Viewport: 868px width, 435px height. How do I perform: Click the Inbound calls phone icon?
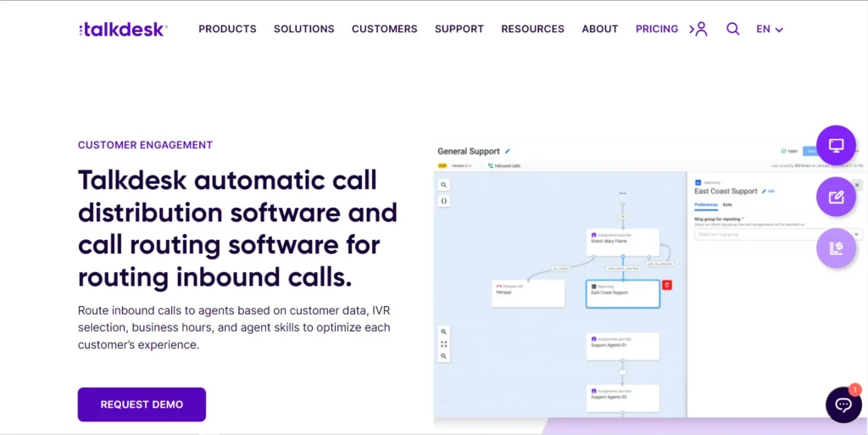(491, 165)
